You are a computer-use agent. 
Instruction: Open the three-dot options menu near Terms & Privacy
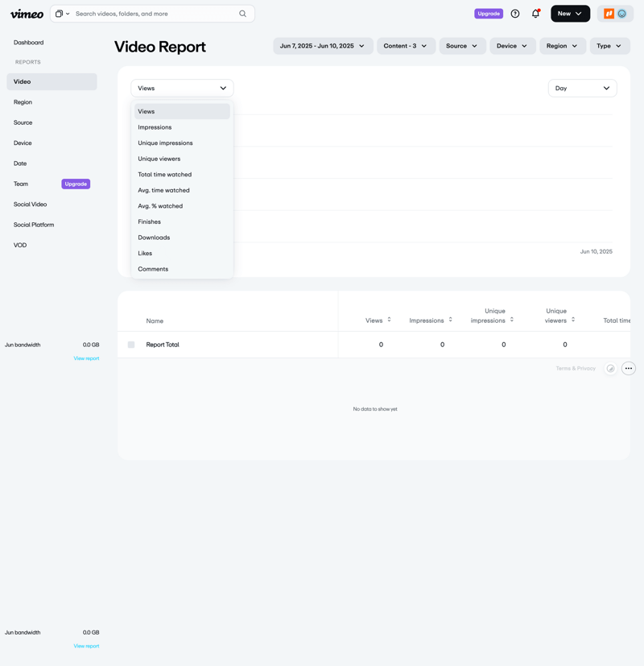[629, 368]
